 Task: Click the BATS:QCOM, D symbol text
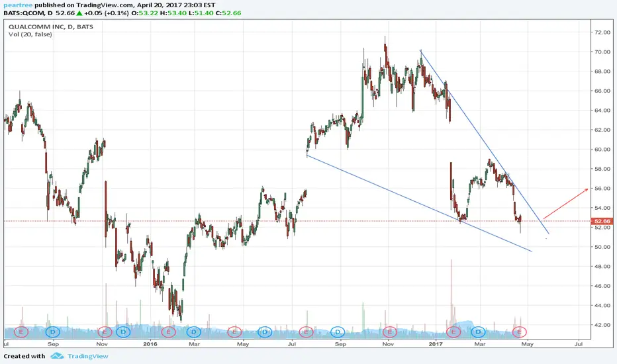(28, 13)
